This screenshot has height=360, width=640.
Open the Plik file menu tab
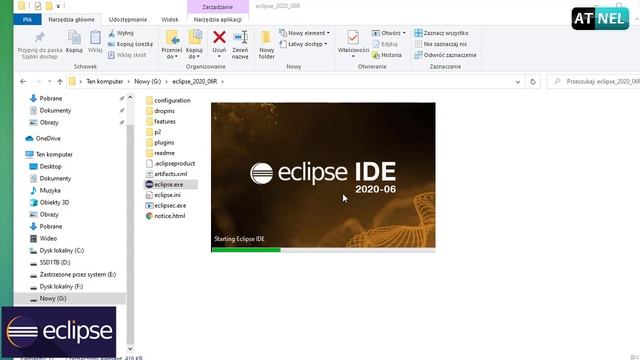pyautogui.click(x=27, y=19)
